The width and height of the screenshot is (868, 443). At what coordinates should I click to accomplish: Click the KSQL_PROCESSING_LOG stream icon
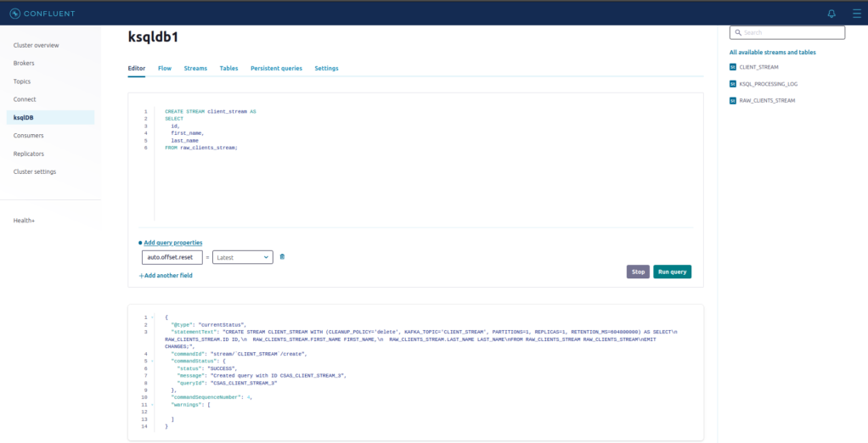click(x=733, y=84)
